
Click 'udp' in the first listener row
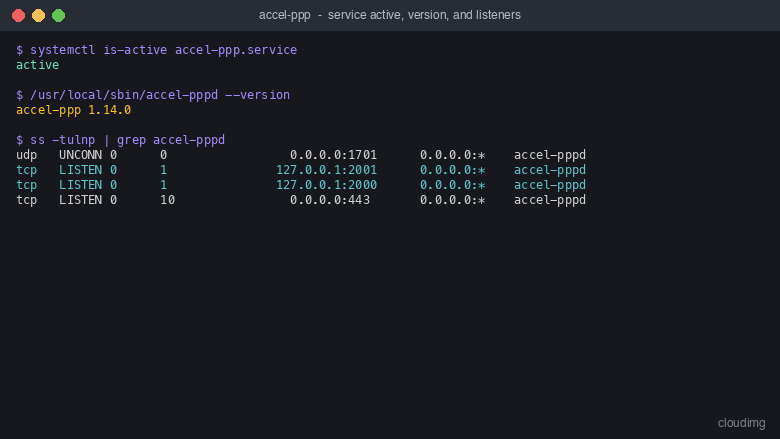pos(26,155)
